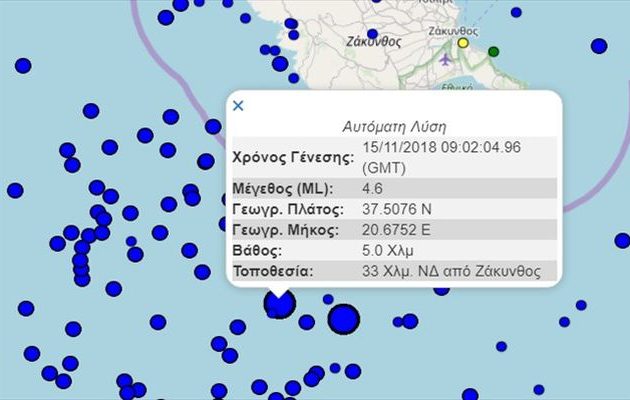Screen dimensions: 630x400
Task: Click the Μέγεθος (ML) label
Action: pyautogui.click(x=282, y=189)
